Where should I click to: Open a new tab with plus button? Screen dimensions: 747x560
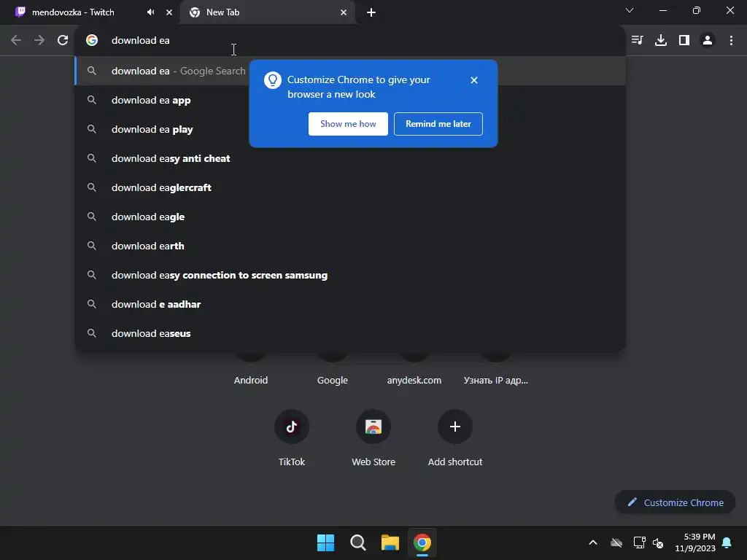click(x=371, y=12)
